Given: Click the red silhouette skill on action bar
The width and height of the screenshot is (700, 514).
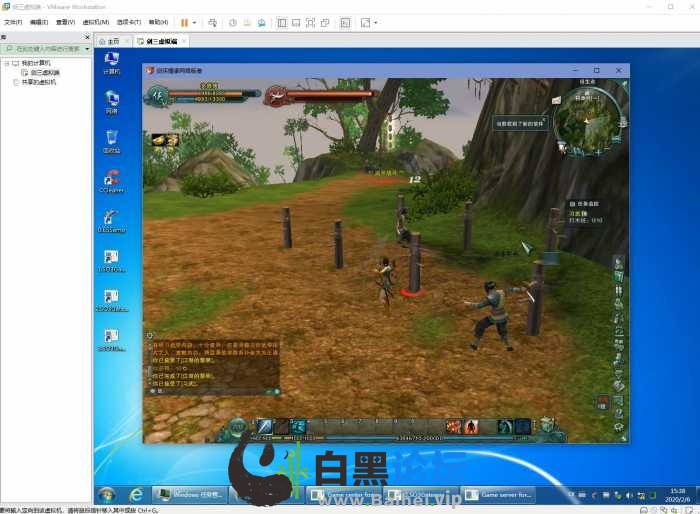Looking at the screenshot, I should [x=471, y=426].
